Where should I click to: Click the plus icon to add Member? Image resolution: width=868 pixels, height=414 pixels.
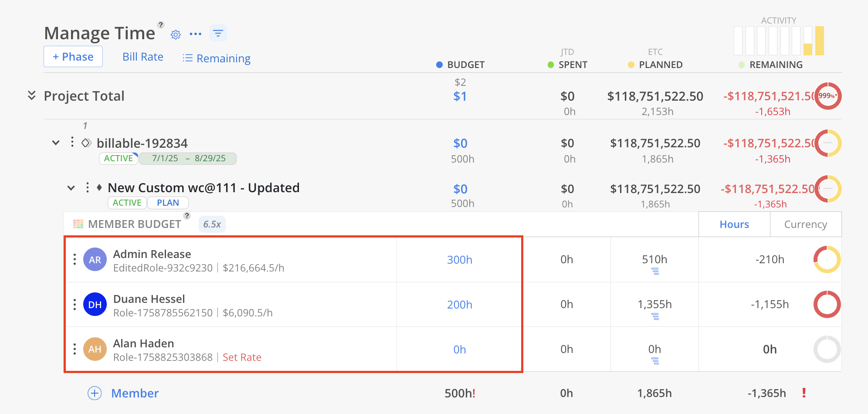click(x=95, y=393)
